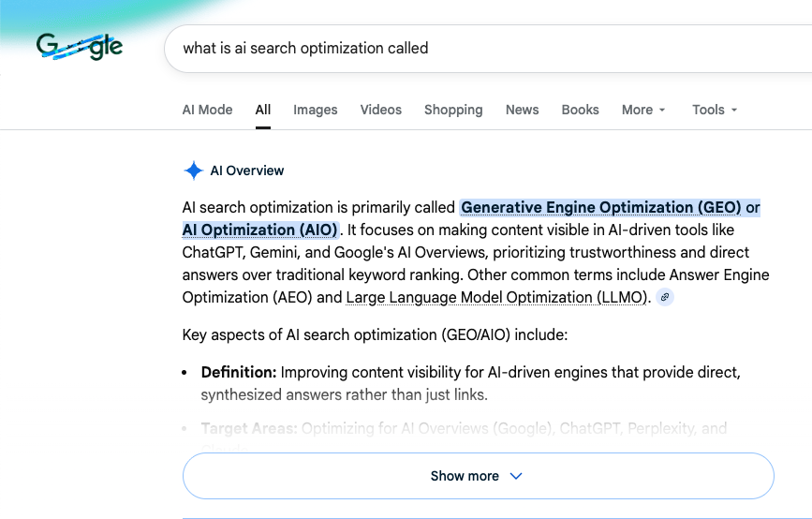Switch to the News tab

tap(522, 110)
